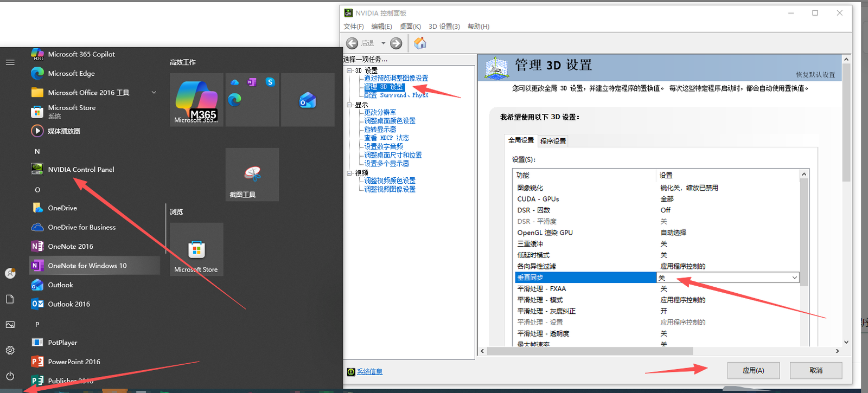868x393 pixels.
Task: Select the 三重缓冲 settings row
Action: 656,244
